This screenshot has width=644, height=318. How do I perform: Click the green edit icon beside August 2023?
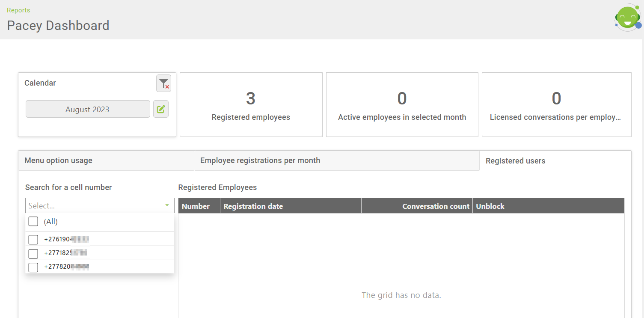[x=161, y=109]
